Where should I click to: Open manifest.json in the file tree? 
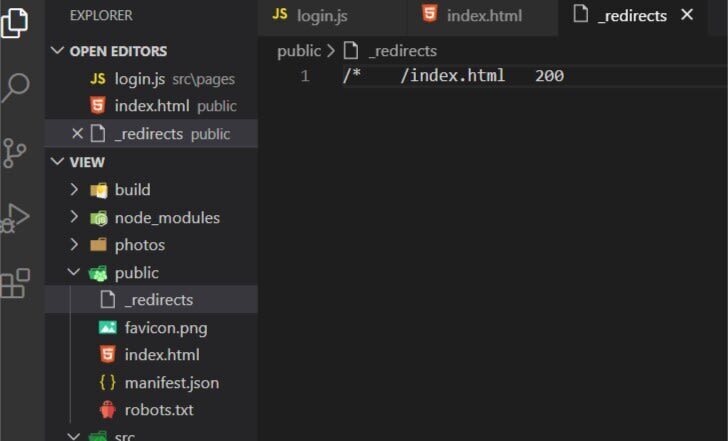(171, 382)
